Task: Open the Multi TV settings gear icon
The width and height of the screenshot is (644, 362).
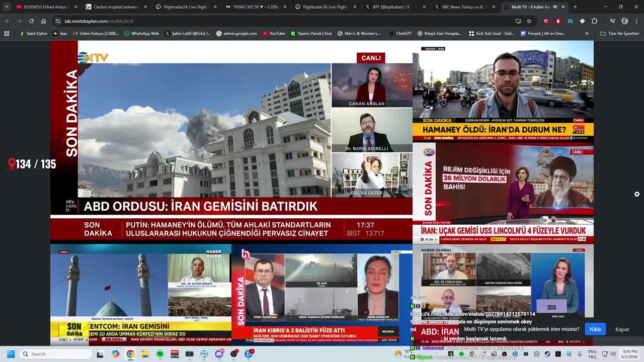Action: (637, 194)
